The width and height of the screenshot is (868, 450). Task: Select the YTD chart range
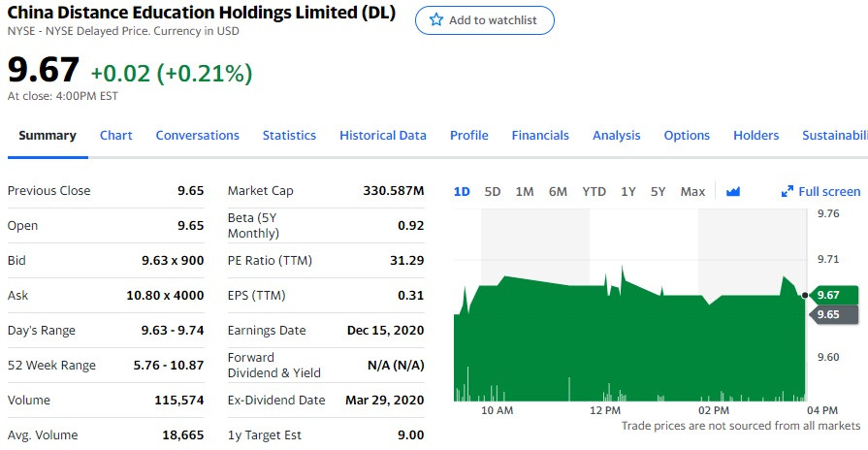click(594, 191)
